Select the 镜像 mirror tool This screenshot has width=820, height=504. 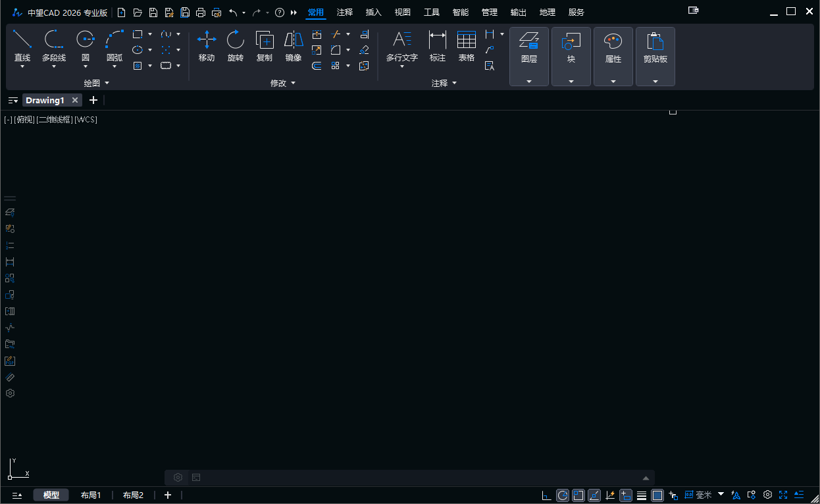(294, 47)
